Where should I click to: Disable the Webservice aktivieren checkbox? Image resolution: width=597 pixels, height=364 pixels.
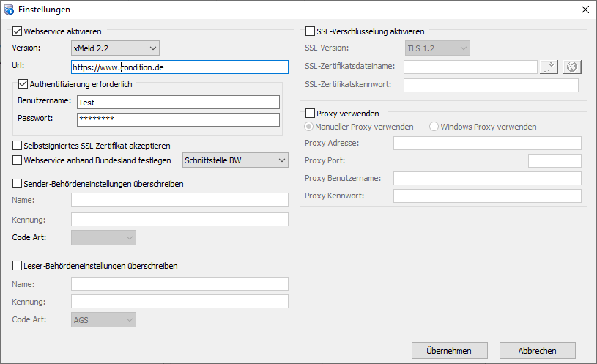(x=18, y=31)
